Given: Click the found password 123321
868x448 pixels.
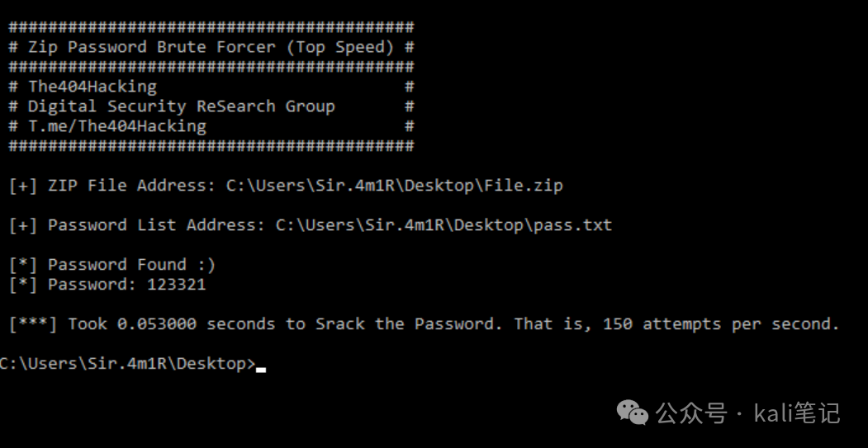Looking at the screenshot, I should tap(176, 285).
